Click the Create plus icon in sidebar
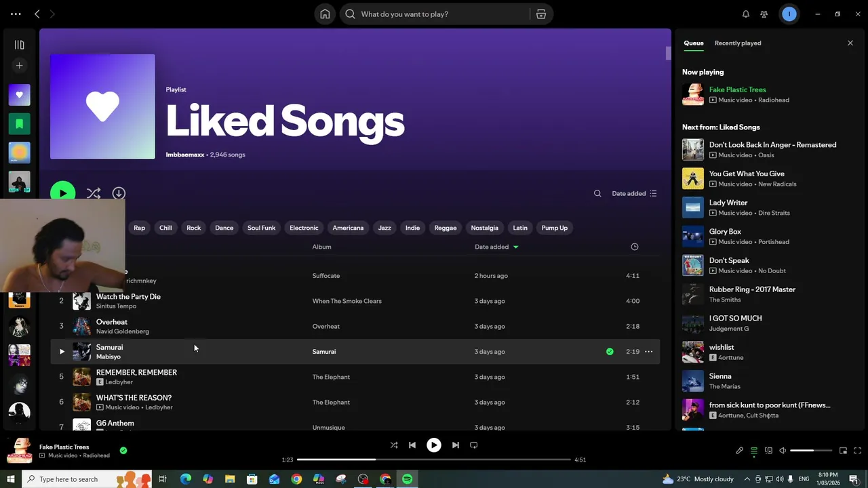This screenshot has height=488, width=868. [x=19, y=66]
